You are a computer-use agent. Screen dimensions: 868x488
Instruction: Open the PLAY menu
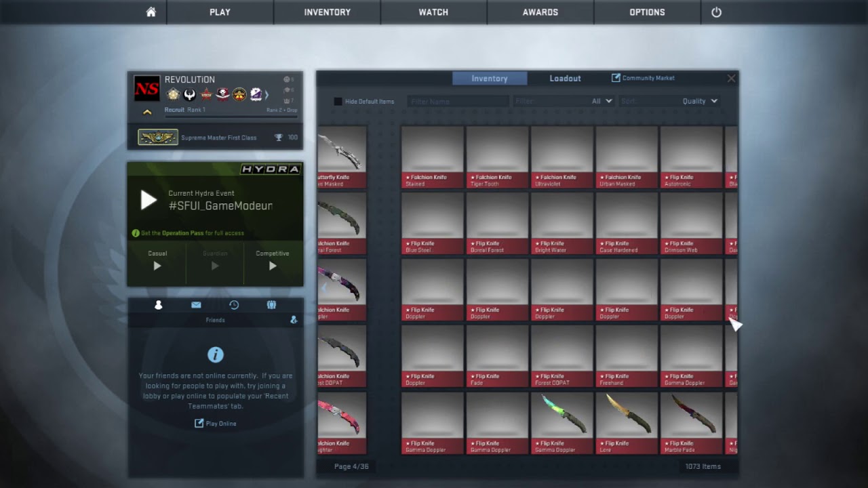pos(220,12)
